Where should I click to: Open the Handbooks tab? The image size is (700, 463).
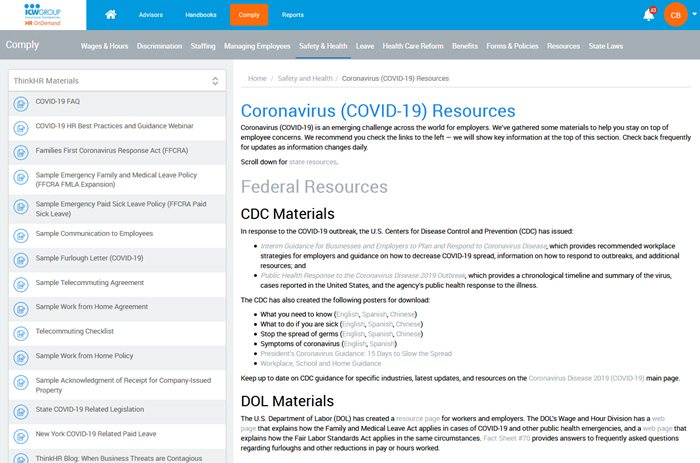coord(201,15)
